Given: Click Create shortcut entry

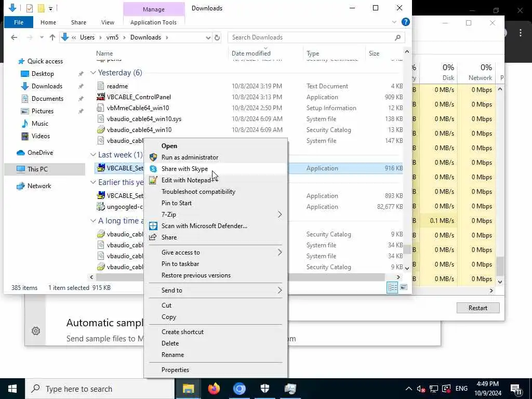Looking at the screenshot, I should [182, 332].
